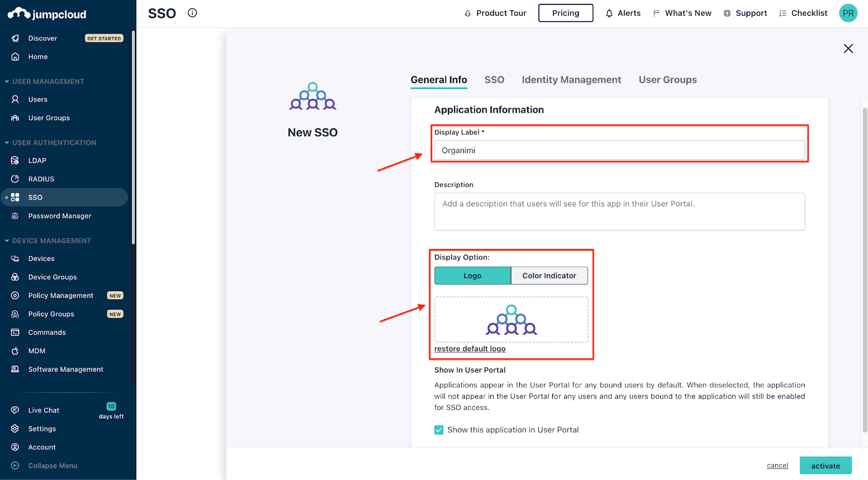
Task: Uncheck Show this application in User Portal
Action: [x=439, y=430]
